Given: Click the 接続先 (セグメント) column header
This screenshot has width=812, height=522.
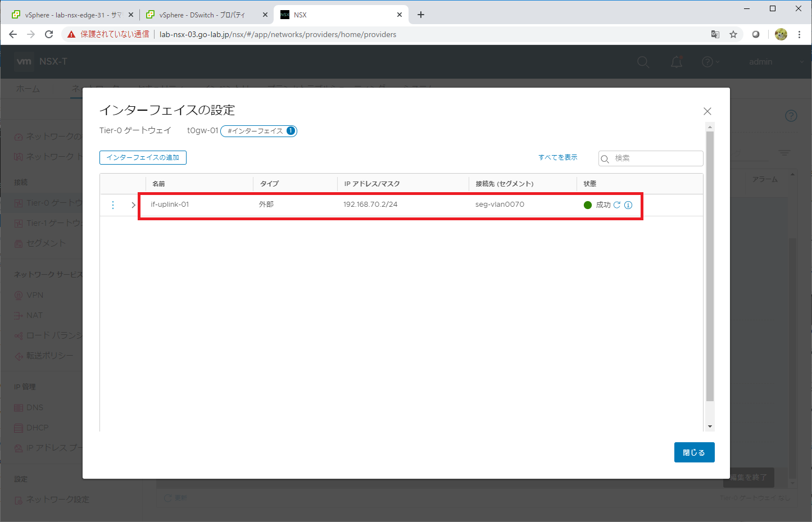Looking at the screenshot, I should pos(505,184).
